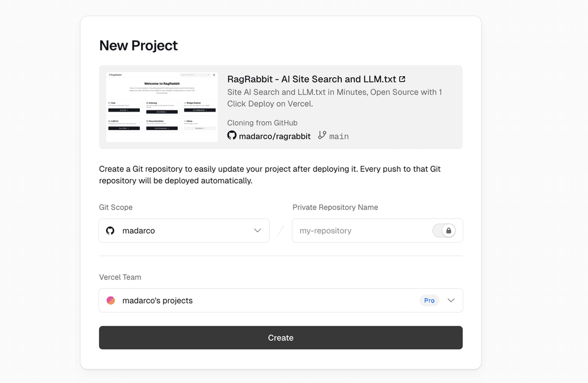The height and width of the screenshot is (383, 588).
Task: Click the git branch icon beside main
Action: tap(322, 135)
